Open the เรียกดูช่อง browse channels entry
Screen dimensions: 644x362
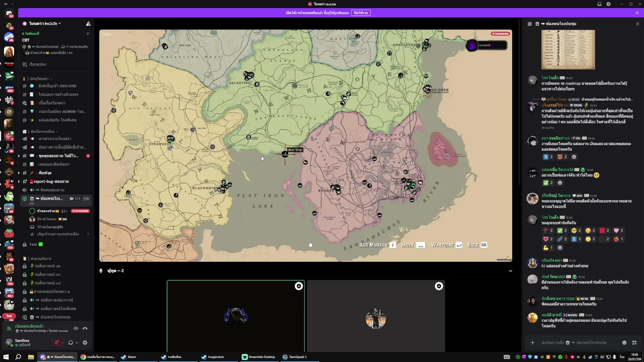coord(56,64)
